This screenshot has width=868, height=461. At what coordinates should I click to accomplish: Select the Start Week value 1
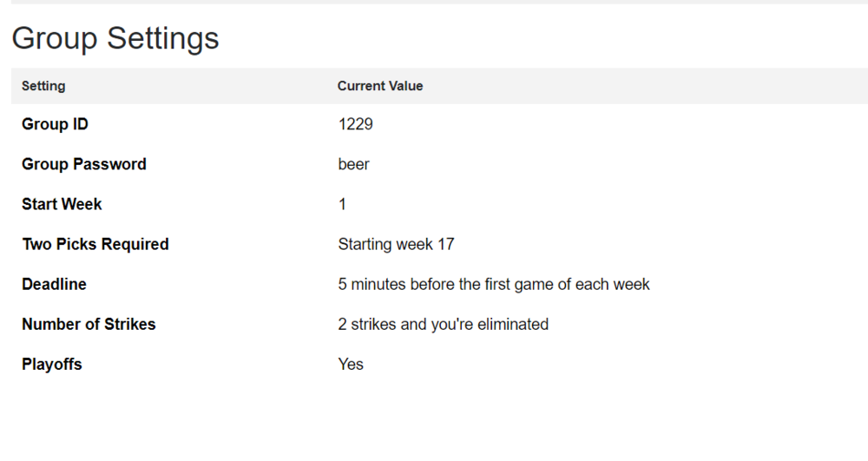click(x=342, y=204)
